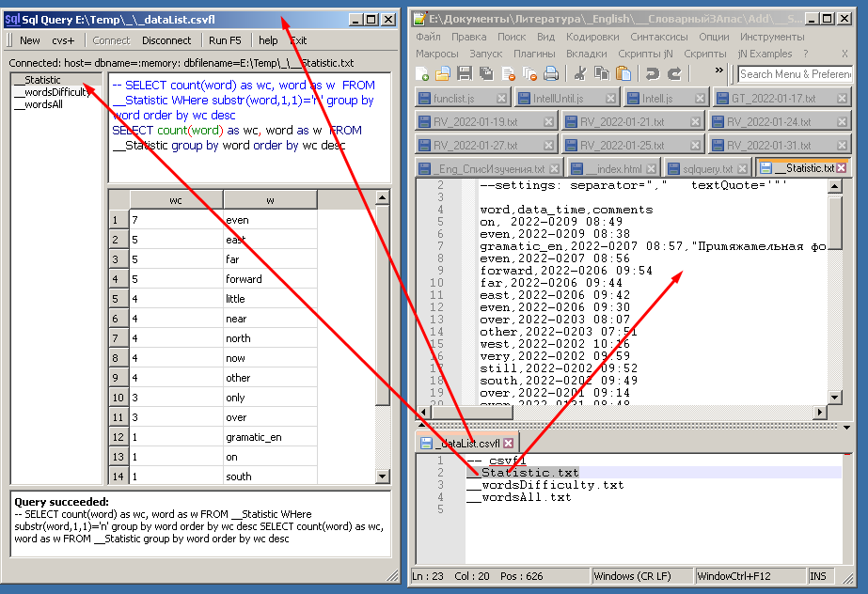The height and width of the screenshot is (594, 868).
Task: Click the Undo arrow icon
Action: (x=652, y=73)
